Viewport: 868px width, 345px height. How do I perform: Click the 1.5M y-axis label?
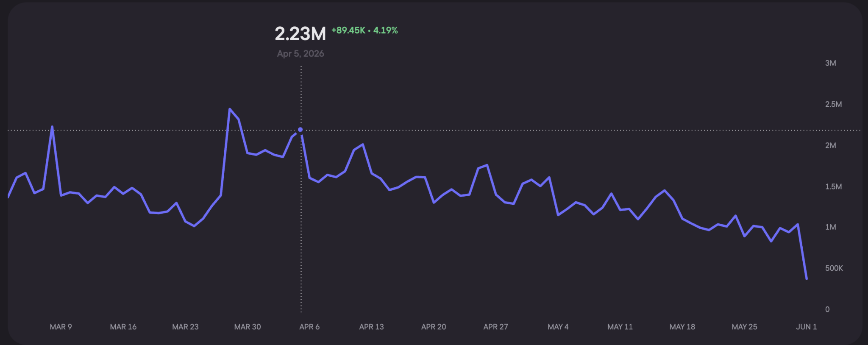tap(833, 186)
